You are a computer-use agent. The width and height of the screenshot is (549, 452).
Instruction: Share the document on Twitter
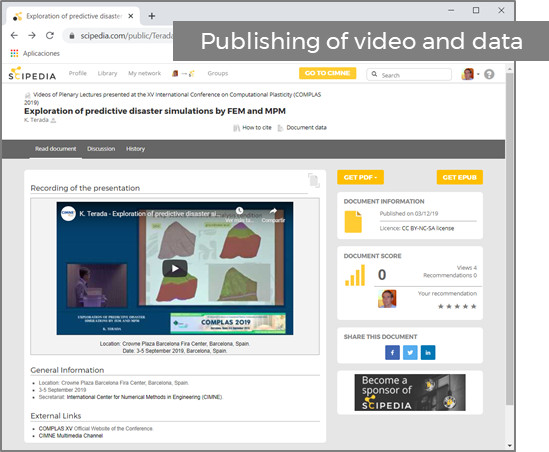(410, 353)
